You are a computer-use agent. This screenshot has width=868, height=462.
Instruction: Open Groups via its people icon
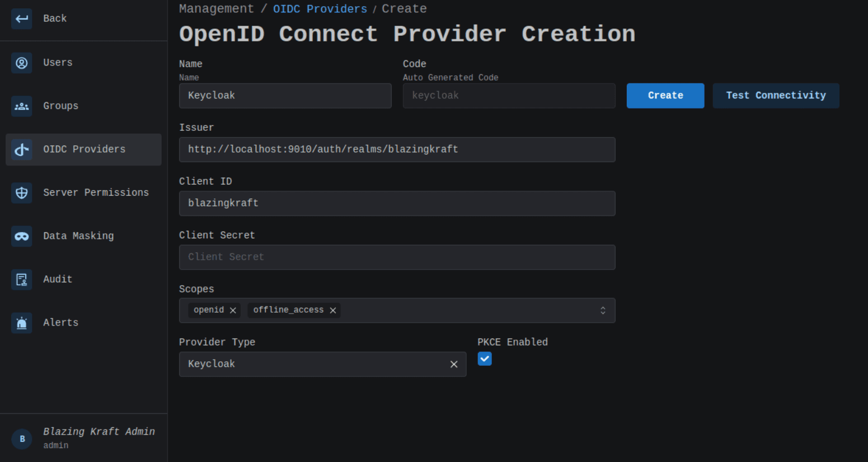pyautogui.click(x=22, y=106)
